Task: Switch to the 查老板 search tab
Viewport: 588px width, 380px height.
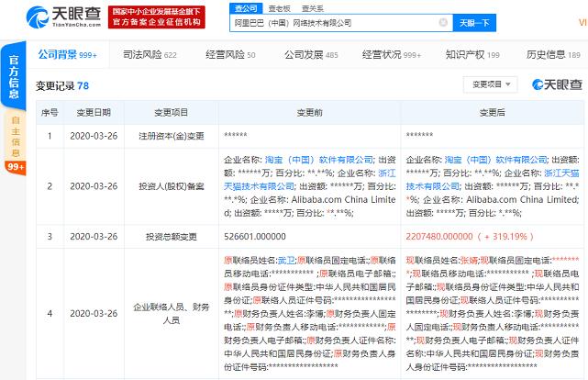Action: pyautogui.click(x=280, y=8)
